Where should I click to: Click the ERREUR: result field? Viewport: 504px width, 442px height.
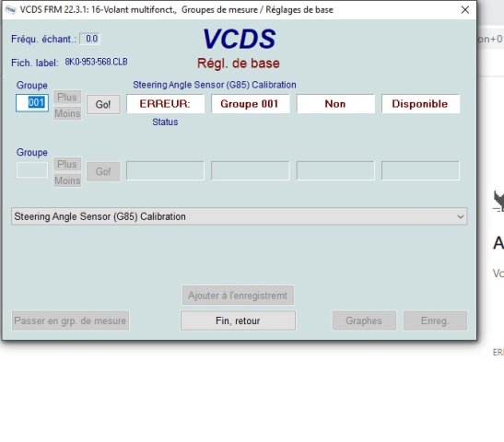coord(165,104)
